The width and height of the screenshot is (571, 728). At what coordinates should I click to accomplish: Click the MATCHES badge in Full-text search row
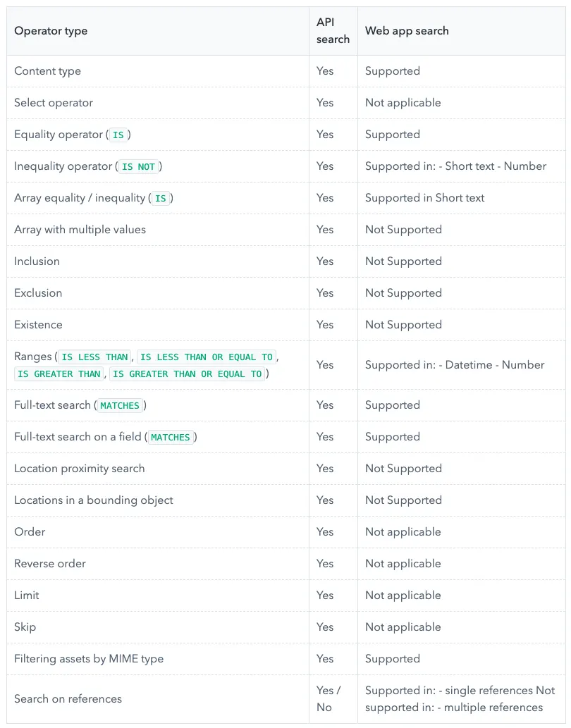pyautogui.click(x=120, y=406)
